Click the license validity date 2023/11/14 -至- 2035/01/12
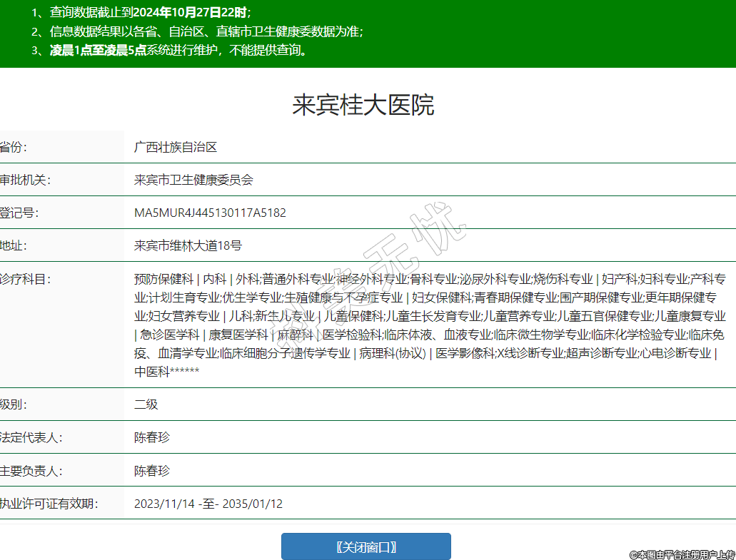The width and height of the screenshot is (736, 560). click(208, 504)
